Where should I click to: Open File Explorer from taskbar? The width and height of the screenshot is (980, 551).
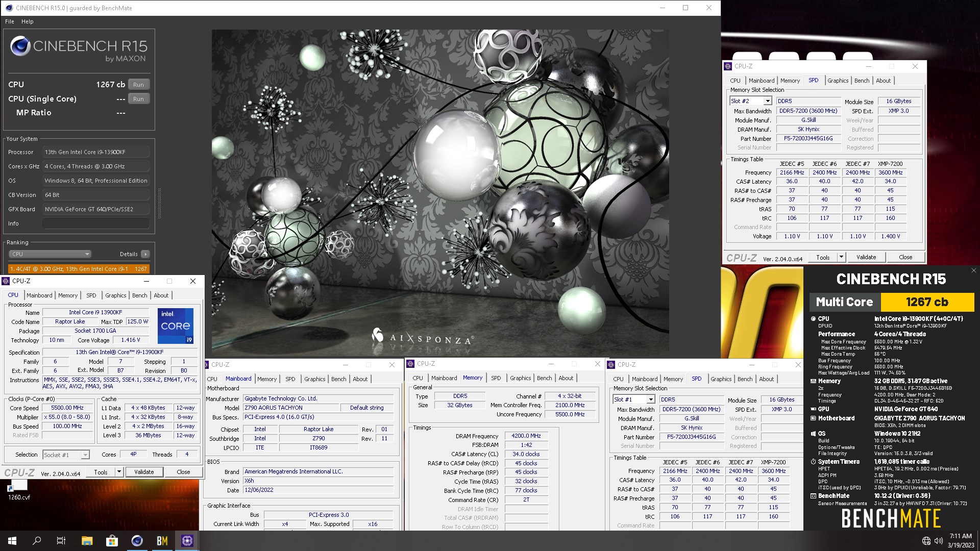coord(87,541)
